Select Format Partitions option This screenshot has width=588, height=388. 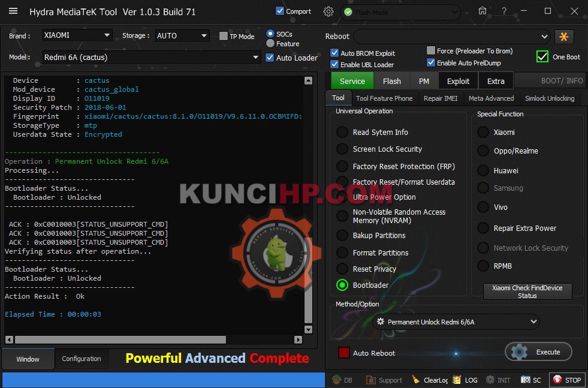pos(342,252)
